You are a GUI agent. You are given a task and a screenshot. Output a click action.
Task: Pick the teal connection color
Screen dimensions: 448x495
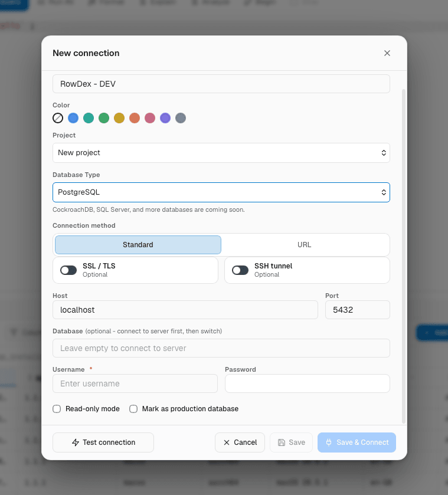tap(89, 118)
